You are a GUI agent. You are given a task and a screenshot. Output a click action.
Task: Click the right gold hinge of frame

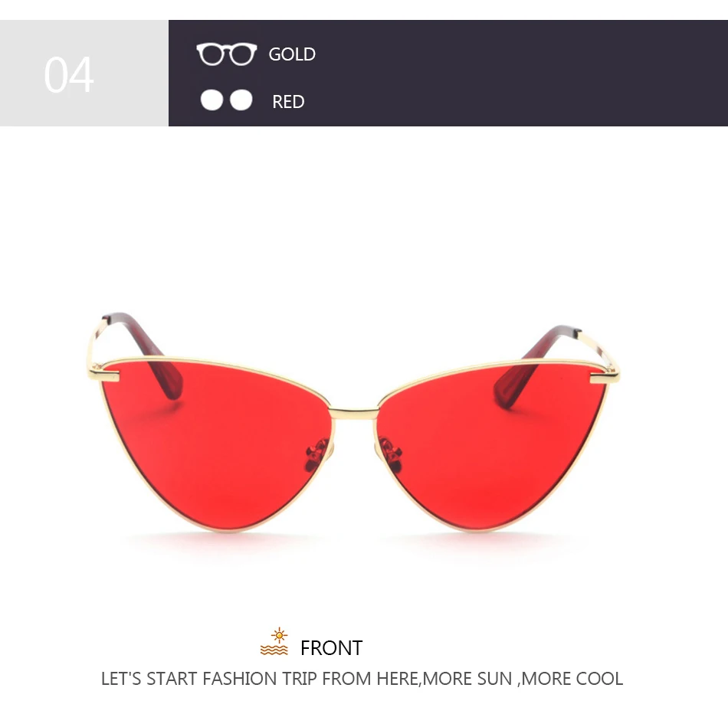pos(605,376)
